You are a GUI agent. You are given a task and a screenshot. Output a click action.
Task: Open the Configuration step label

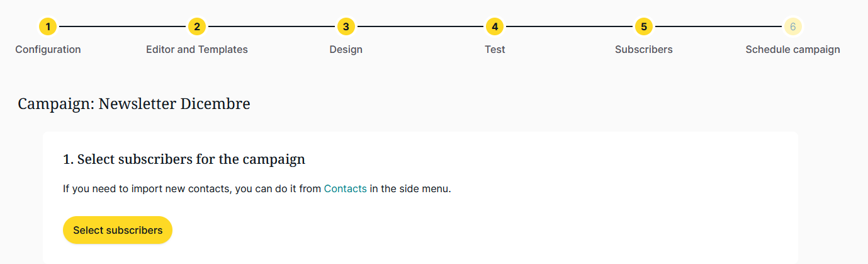[x=48, y=49]
